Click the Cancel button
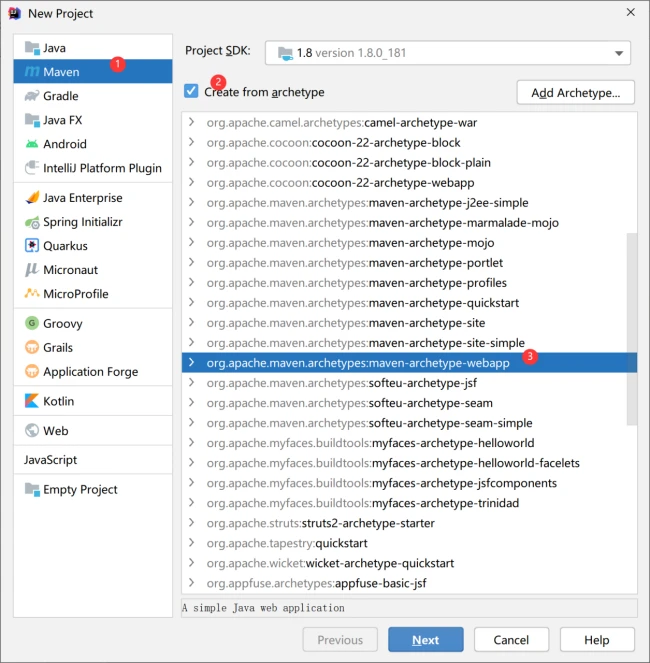650x663 pixels. (x=511, y=640)
